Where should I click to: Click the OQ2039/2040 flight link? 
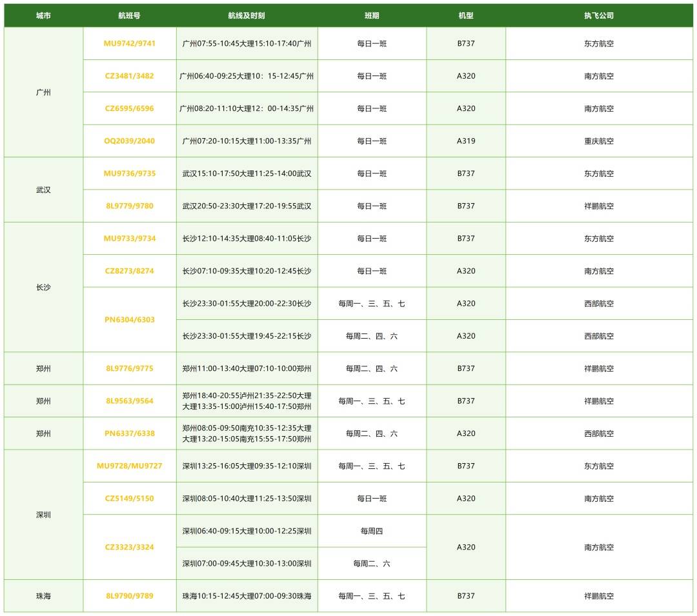point(130,141)
